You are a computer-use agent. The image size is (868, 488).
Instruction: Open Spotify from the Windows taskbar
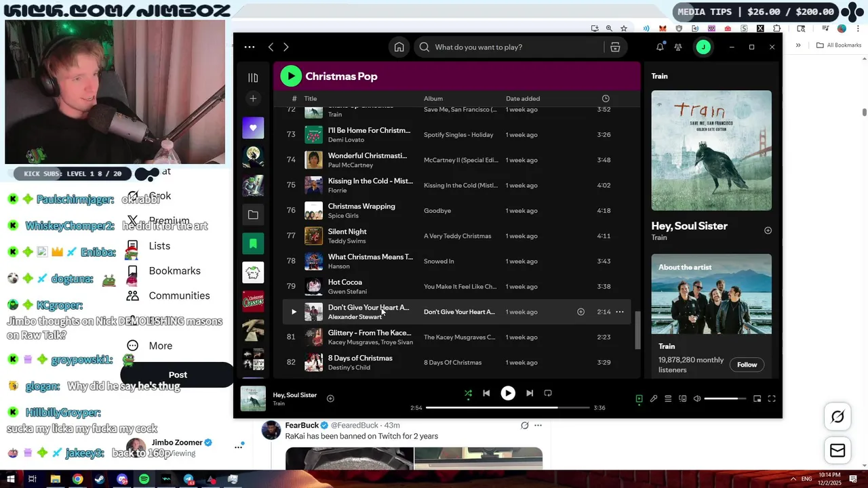144,479
